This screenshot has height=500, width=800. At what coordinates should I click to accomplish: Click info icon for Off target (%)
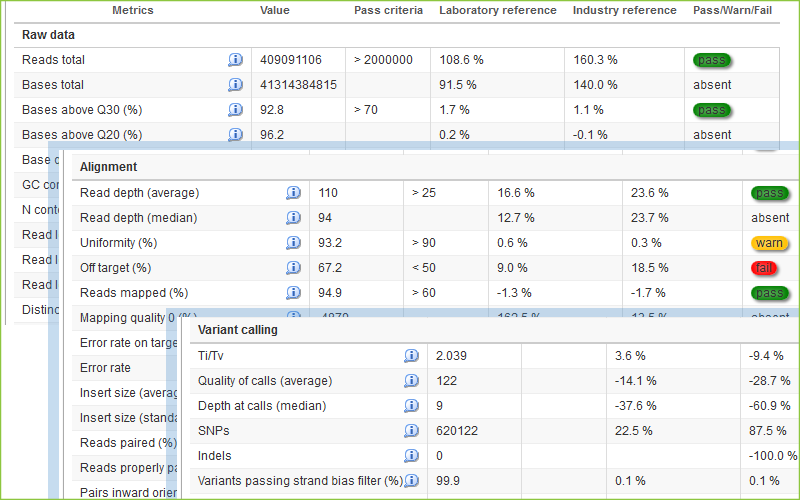(293, 268)
